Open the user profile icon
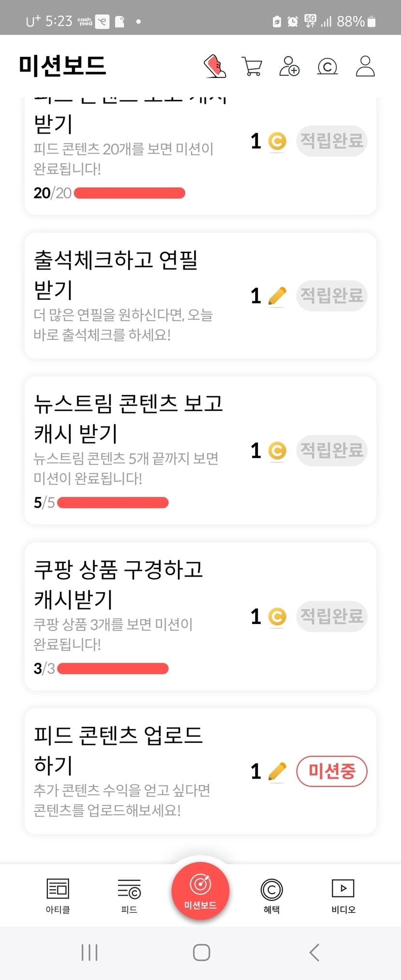401x980 pixels. (365, 66)
